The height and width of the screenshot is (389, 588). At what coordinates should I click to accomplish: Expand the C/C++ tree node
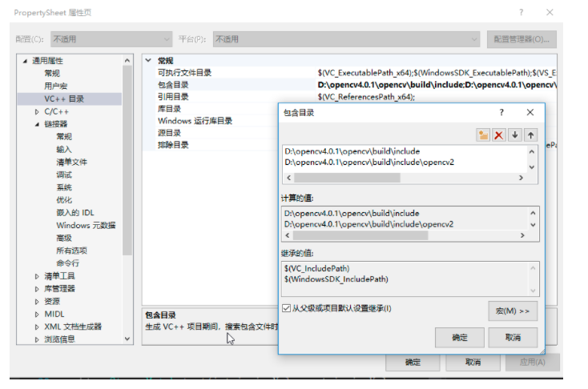pos(37,111)
